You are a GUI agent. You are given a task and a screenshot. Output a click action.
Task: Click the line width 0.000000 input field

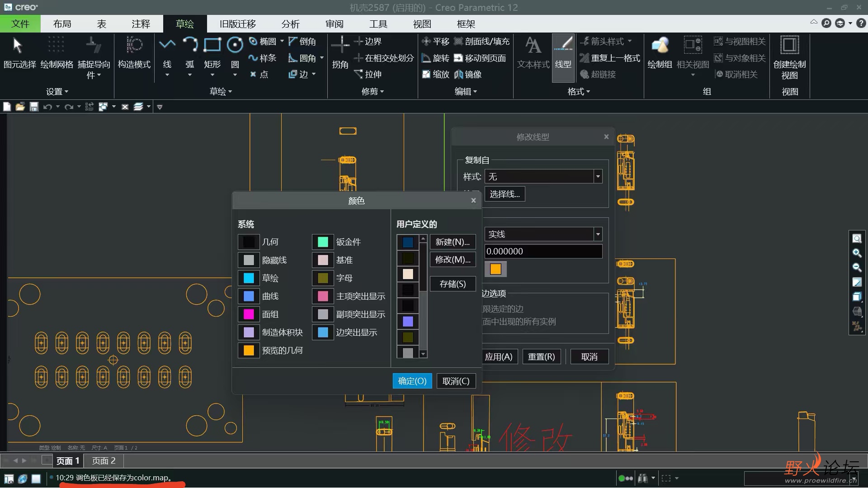coord(542,252)
